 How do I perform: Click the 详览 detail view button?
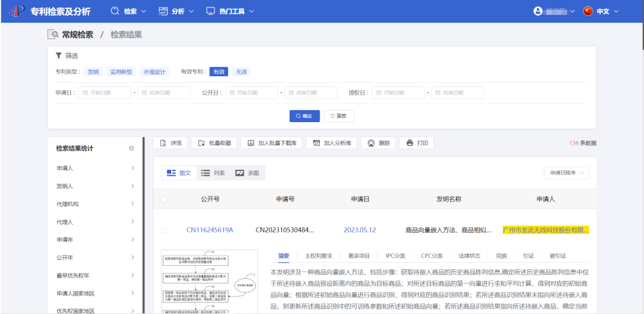[x=171, y=143]
